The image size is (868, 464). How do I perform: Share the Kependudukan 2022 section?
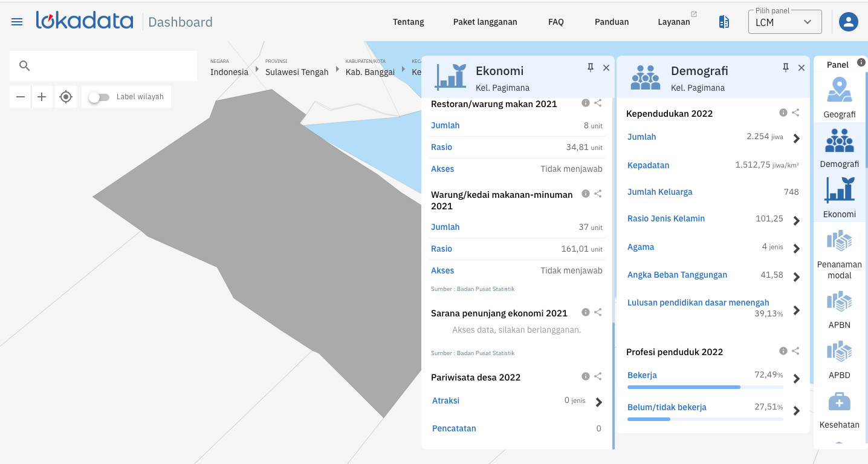pos(796,113)
